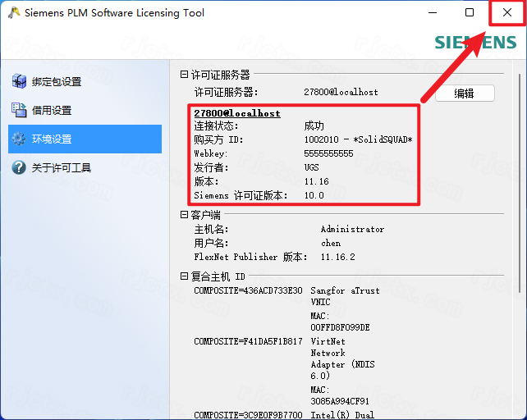Screen dimensions: 527x420
Task: Click the 关于许可工具 question mark icon
Action: [x=18, y=167]
